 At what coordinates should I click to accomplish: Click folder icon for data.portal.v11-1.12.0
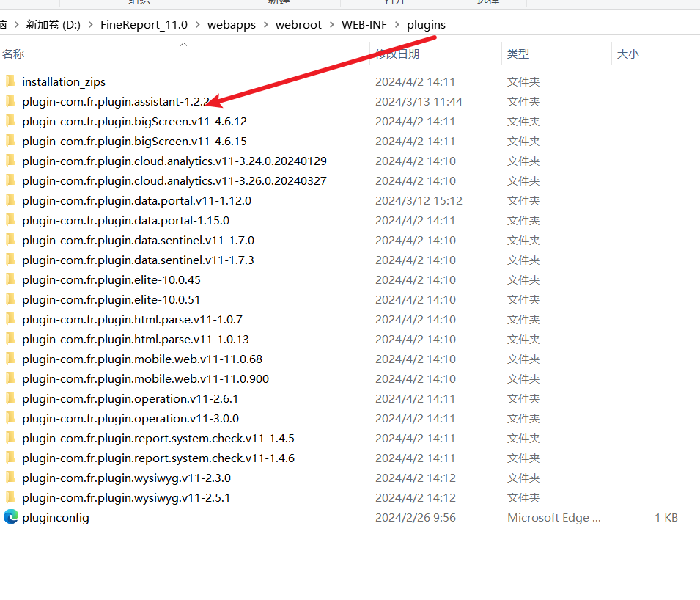(10, 200)
